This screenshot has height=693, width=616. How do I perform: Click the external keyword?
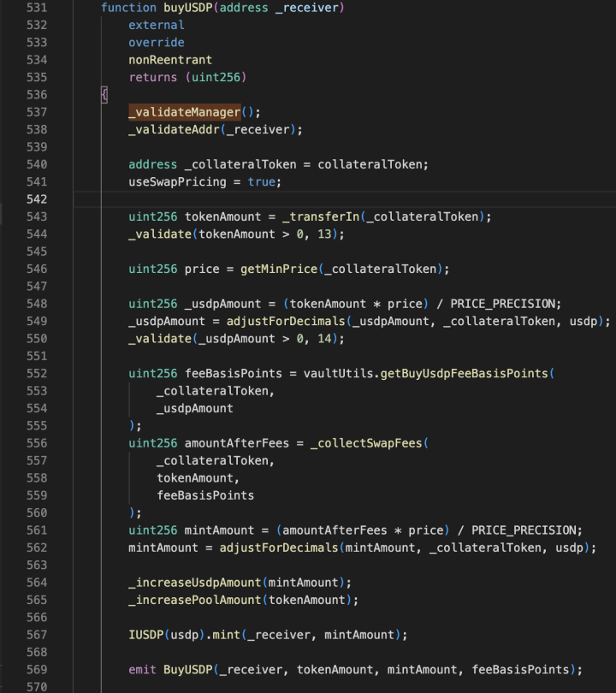[x=157, y=25]
